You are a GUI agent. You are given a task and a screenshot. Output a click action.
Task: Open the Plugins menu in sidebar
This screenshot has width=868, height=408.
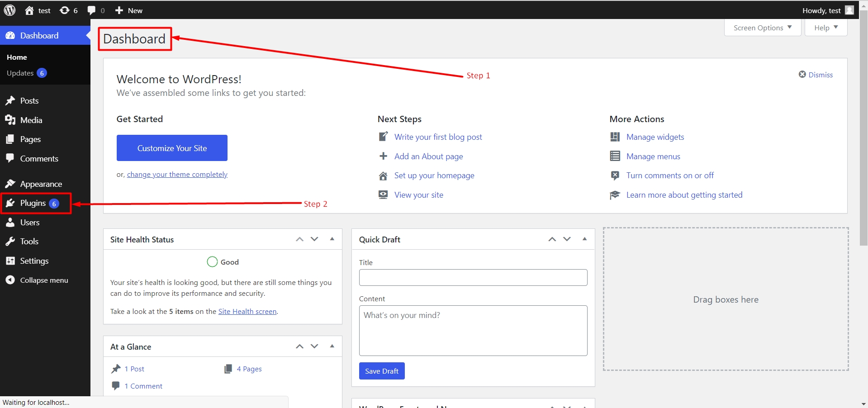click(45, 203)
